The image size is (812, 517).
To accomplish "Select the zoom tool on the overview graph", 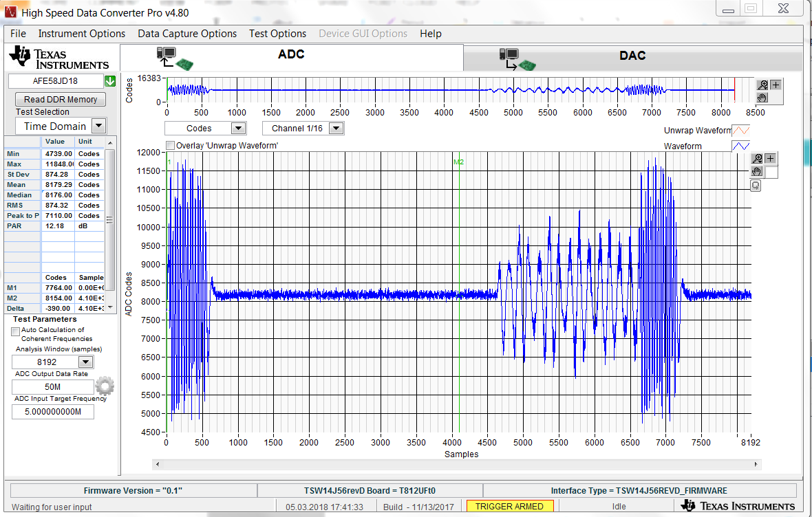I will 762,85.
